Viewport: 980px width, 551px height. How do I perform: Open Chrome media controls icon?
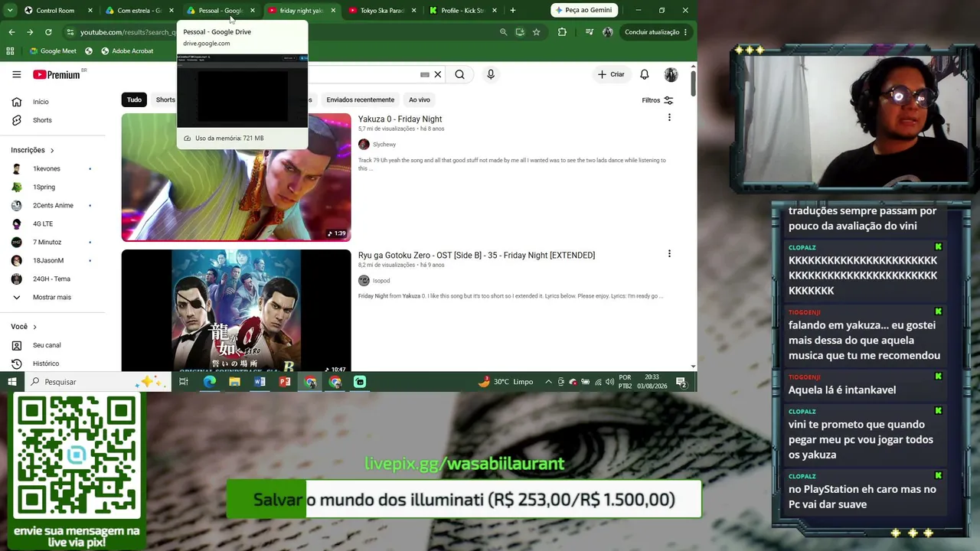tap(589, 32)
